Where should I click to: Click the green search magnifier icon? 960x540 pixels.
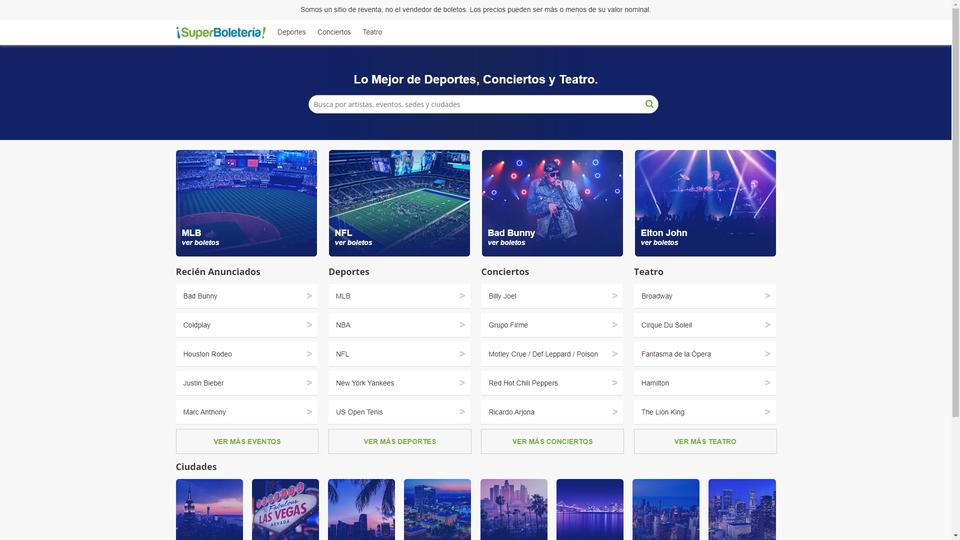[x=649, y=104]
